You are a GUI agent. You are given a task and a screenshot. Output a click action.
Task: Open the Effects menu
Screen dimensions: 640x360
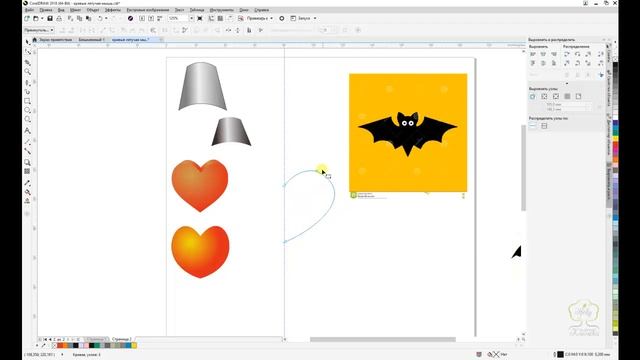(113, 10)
